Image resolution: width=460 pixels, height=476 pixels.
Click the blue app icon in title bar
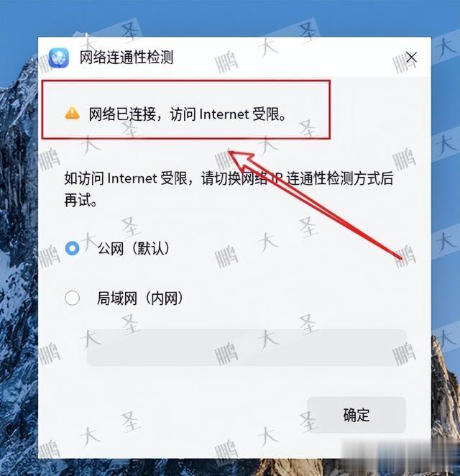(58, 57)
